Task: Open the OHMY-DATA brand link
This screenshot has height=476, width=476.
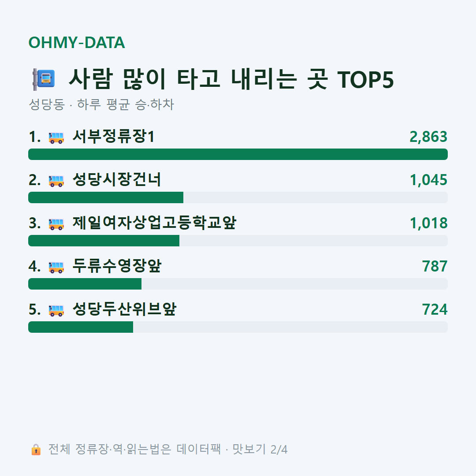Action: pos(77,42)
